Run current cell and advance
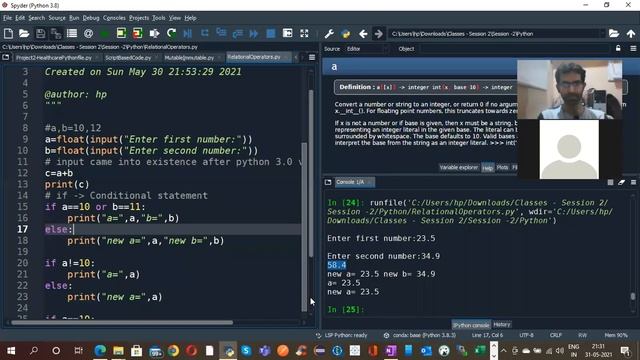This screenshot has width=640, height=360. (x=138, y=33)
